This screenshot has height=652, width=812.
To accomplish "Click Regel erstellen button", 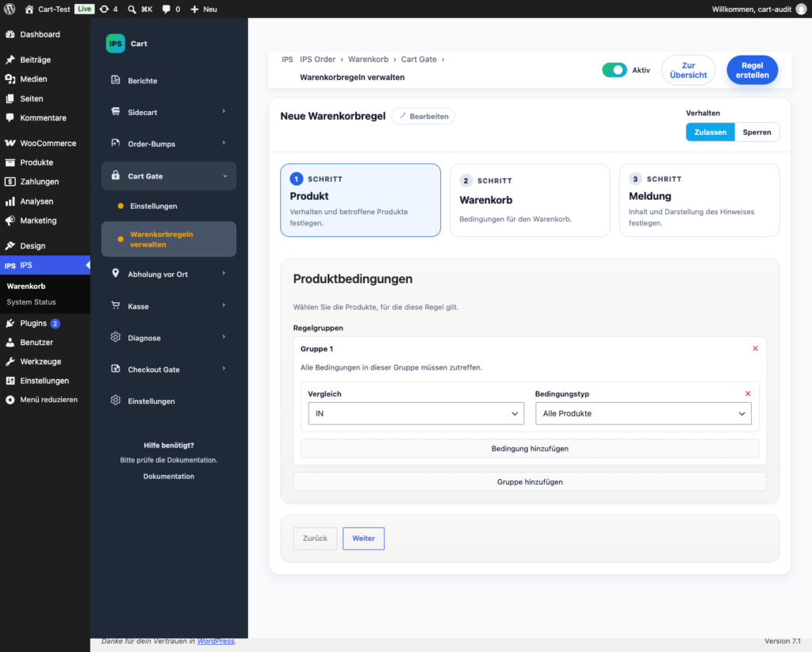I will point(752,70).
